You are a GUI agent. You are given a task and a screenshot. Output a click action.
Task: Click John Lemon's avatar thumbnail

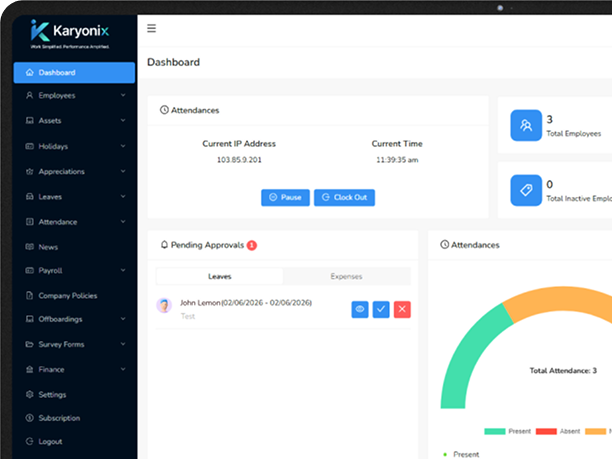[x=164, y=306]
